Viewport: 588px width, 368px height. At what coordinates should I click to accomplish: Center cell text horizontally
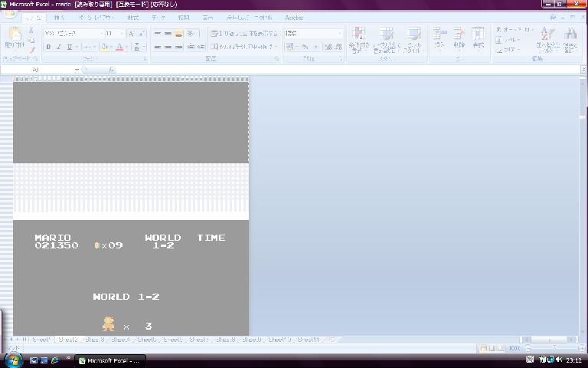tap(168, 47)
